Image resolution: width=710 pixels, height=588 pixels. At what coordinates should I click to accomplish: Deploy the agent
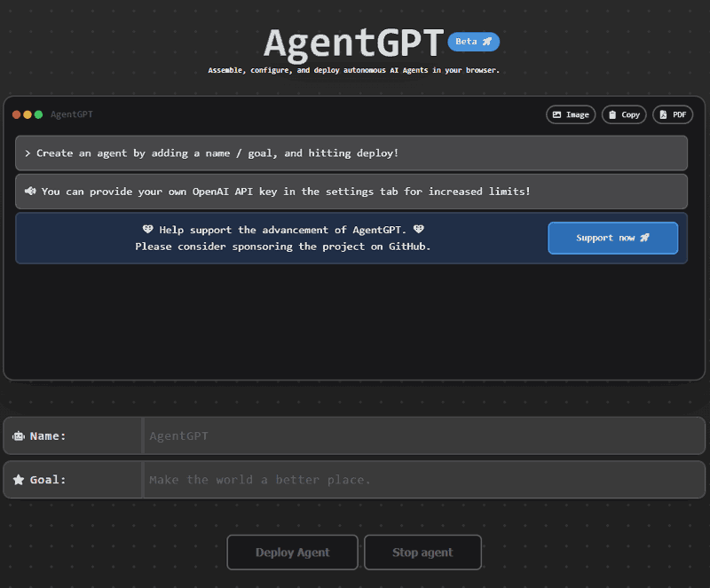(293, 553)
